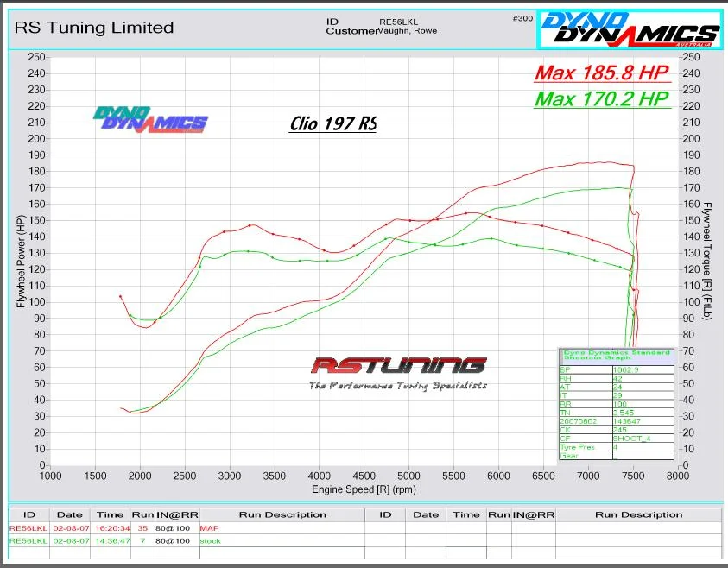The height and width of the screenshot is (568, 728).
Task: Click the blue Dyno Dynamics watermark on graph
Action: 150,120
